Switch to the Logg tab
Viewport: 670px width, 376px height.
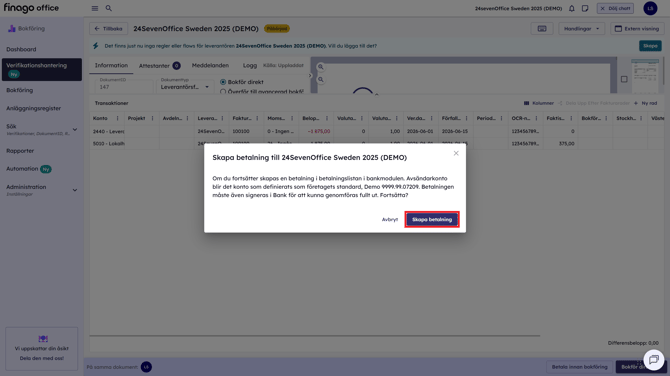tap(250, 65)
